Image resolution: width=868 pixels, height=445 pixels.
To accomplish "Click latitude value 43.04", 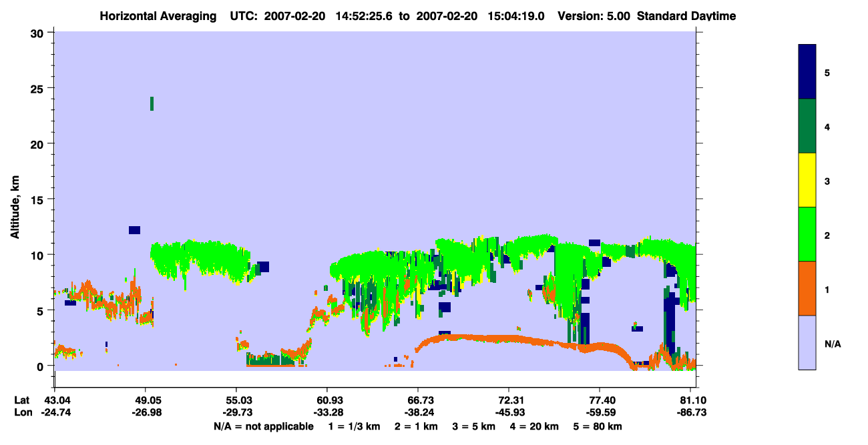I will pos(55,400).
